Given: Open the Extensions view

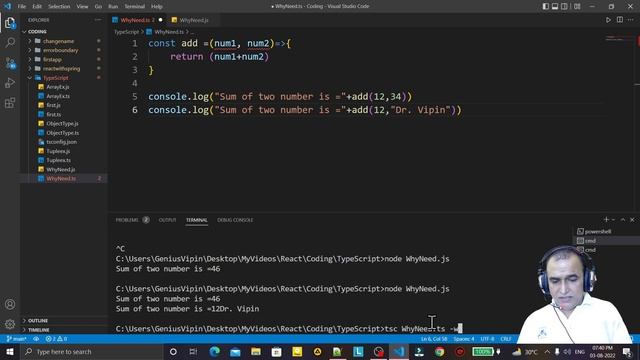Looking at the screenshot, I should pos(10,102).
